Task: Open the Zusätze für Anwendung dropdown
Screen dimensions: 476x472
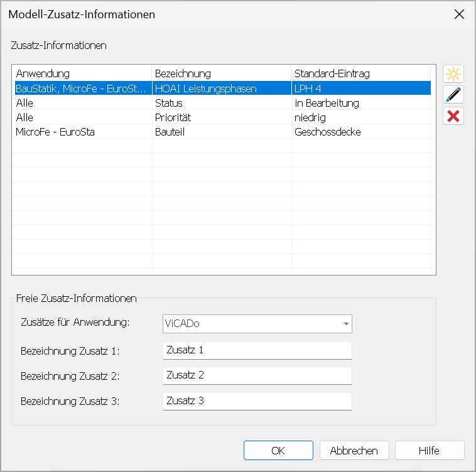Action: tap(257, 324)
